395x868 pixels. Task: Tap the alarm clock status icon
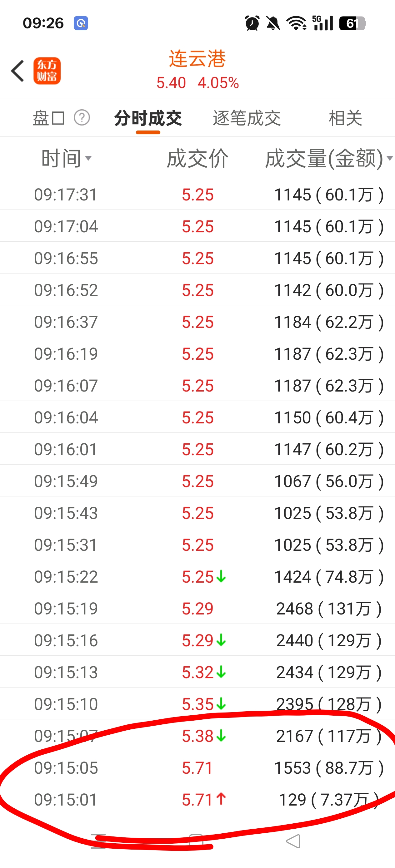pyautogui.click(x=252, y=23)
